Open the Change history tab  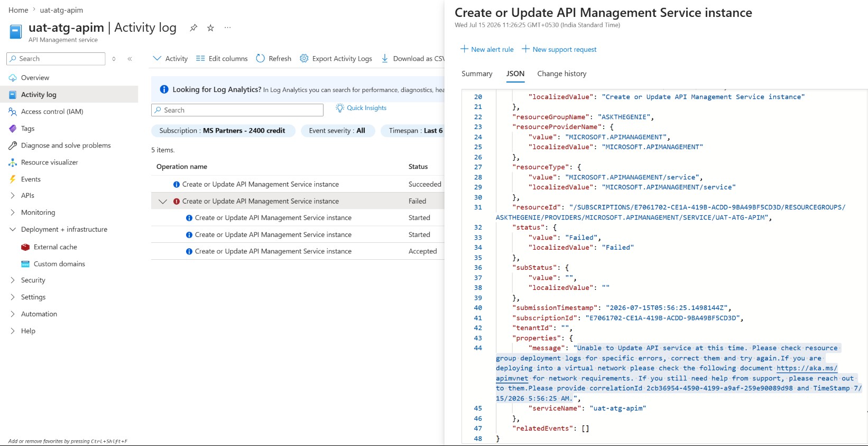tap(562, 74)
